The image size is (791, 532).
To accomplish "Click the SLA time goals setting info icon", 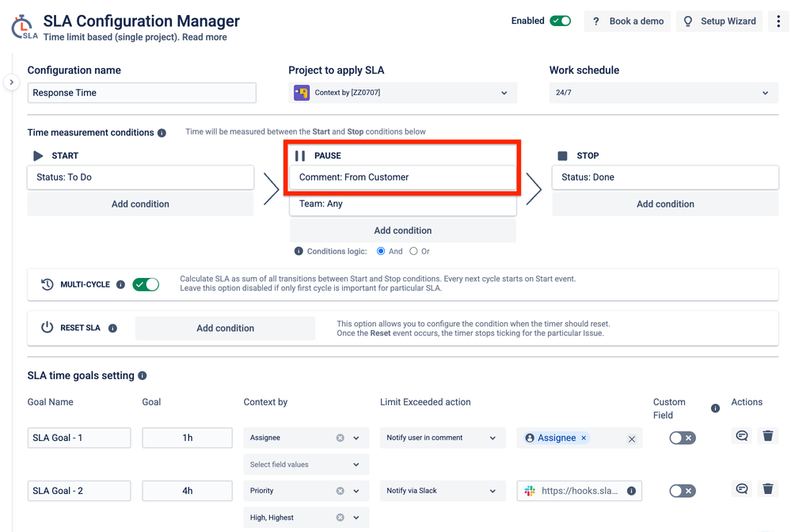I will click(x=143, y=376).
